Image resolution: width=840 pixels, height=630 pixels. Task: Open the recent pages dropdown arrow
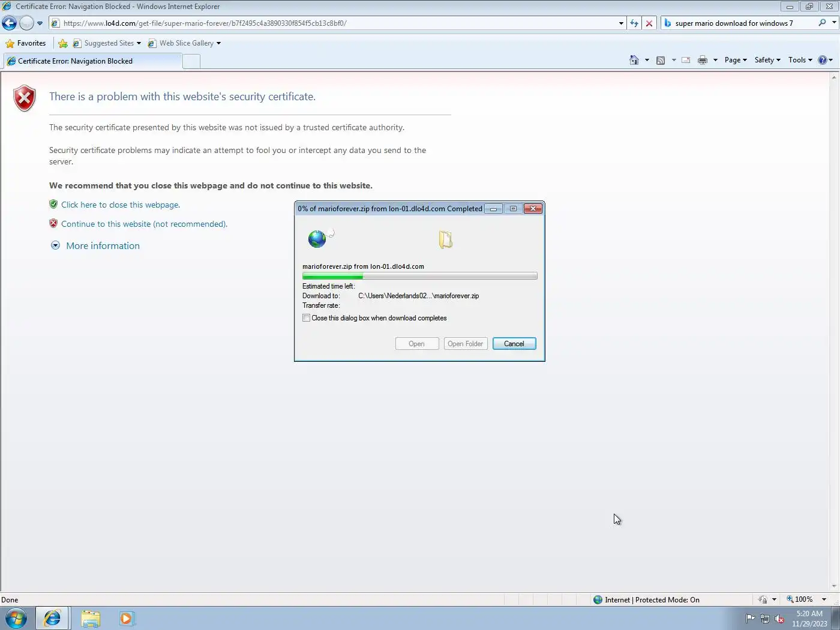40,23
